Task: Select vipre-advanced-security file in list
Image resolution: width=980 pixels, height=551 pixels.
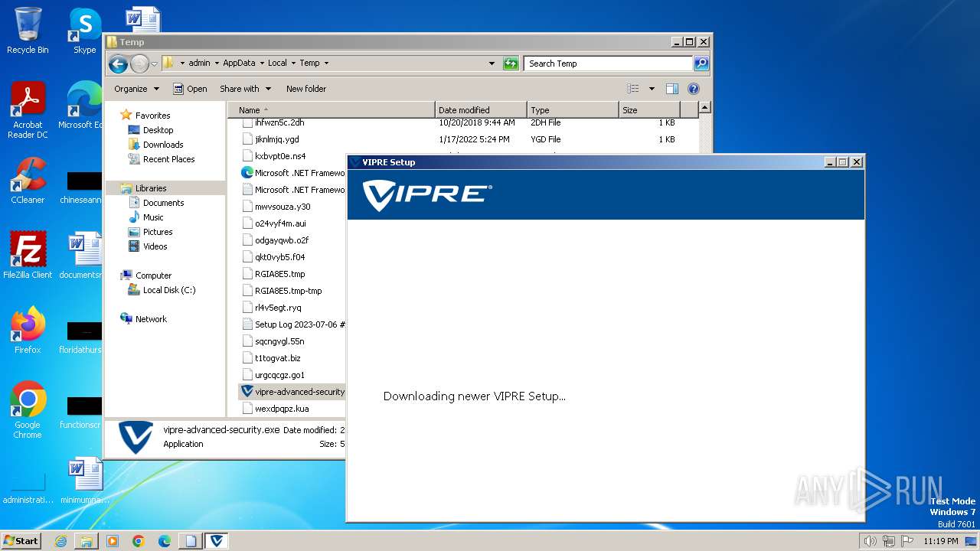Action: coord(292,392)
